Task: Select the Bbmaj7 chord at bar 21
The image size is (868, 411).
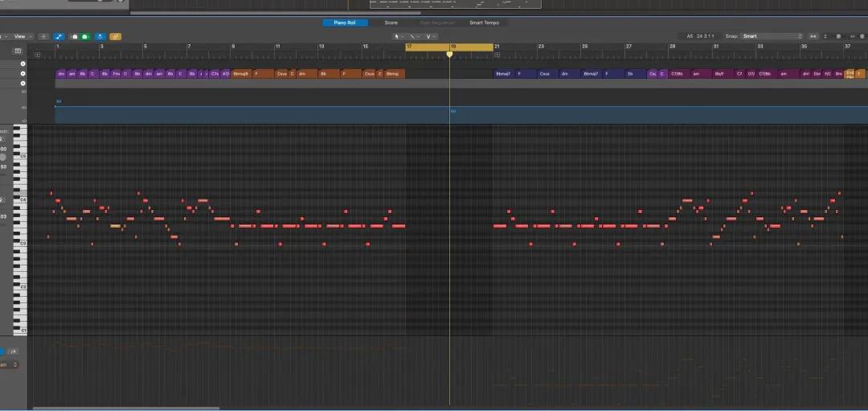Action: [504, 74]
